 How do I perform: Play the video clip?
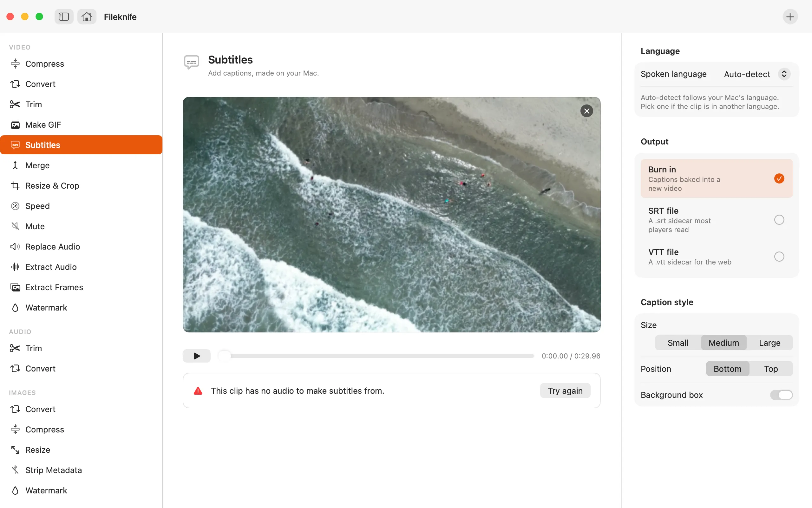[197, 356]
